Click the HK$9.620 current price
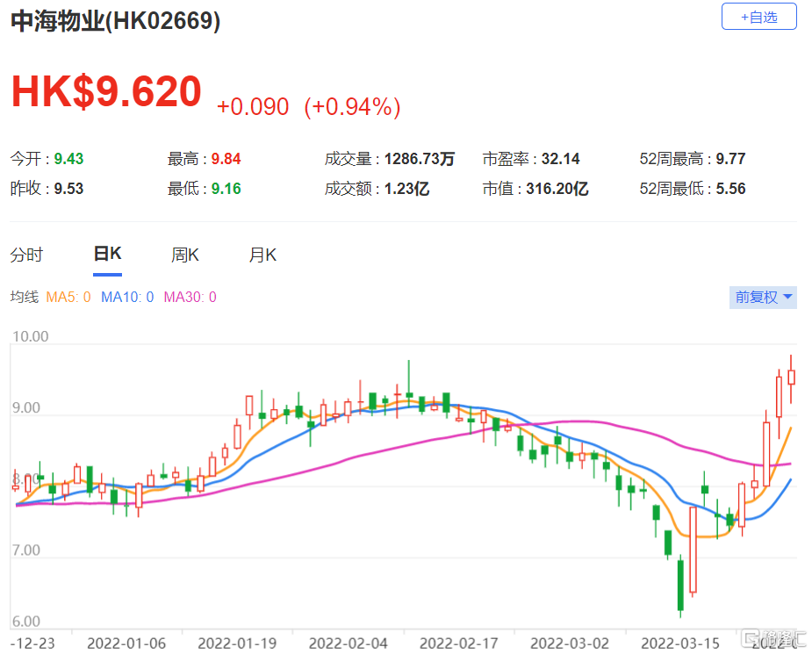812x654 pixels. click(x=106, y=93)
